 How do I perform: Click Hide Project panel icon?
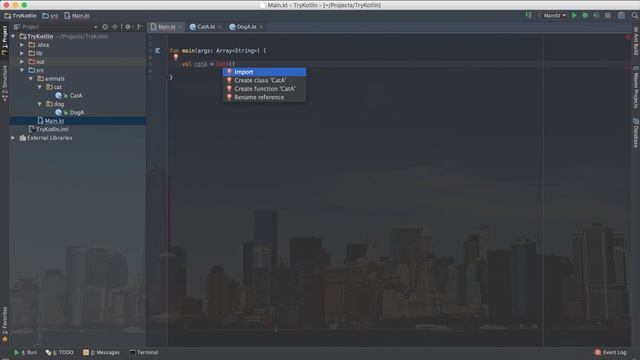140,27
